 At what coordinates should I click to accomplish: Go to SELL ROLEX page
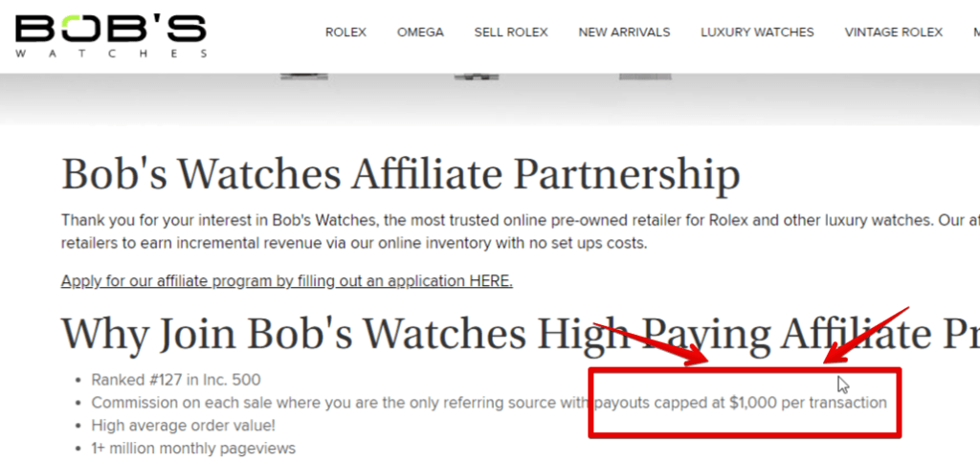(x=511, y=33)
